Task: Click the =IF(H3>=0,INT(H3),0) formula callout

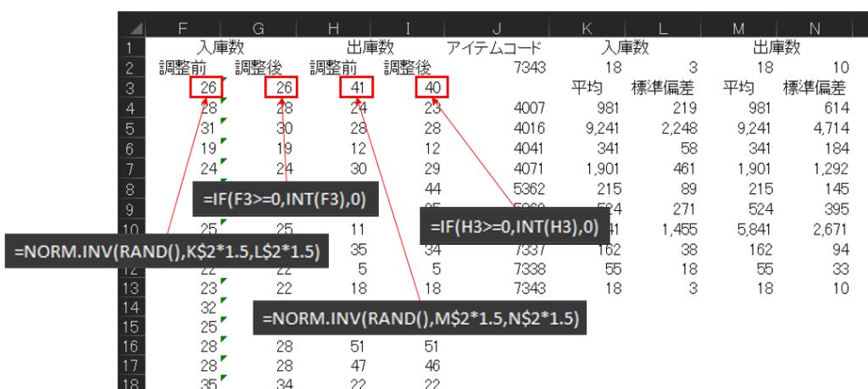Action: click(x=515, y=225)
